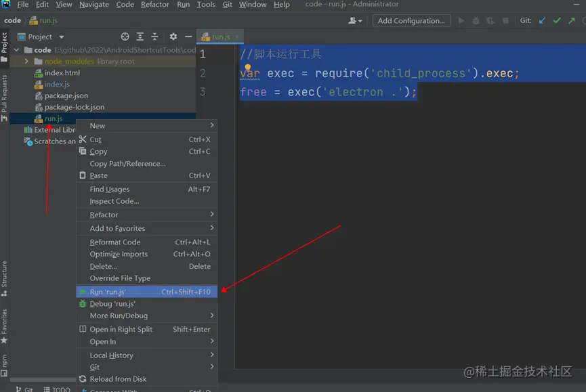The height and width of the screenshot is (392, 586).
Task: Click Add Configuration button
Action: [411, 20]
